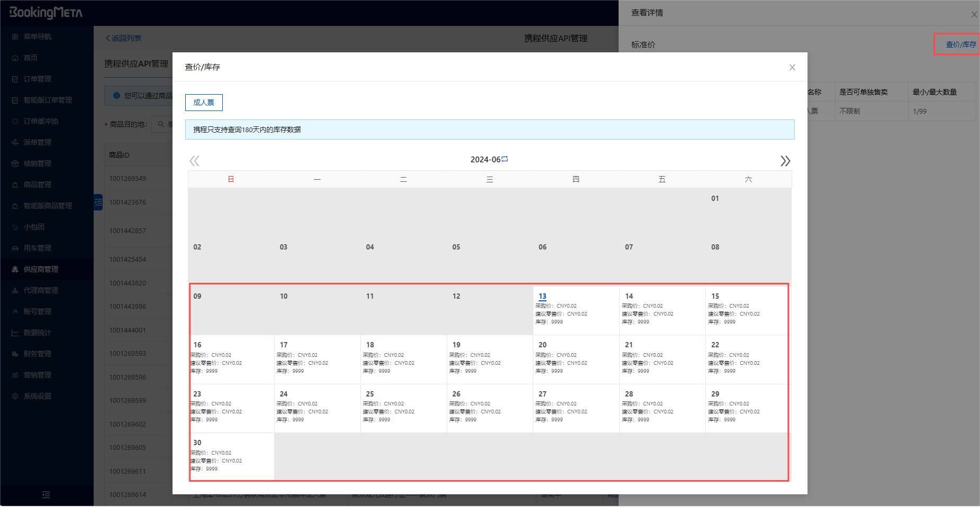Advance to the next month in calendar
Screen dimensions: 980x507
[785, 161]
